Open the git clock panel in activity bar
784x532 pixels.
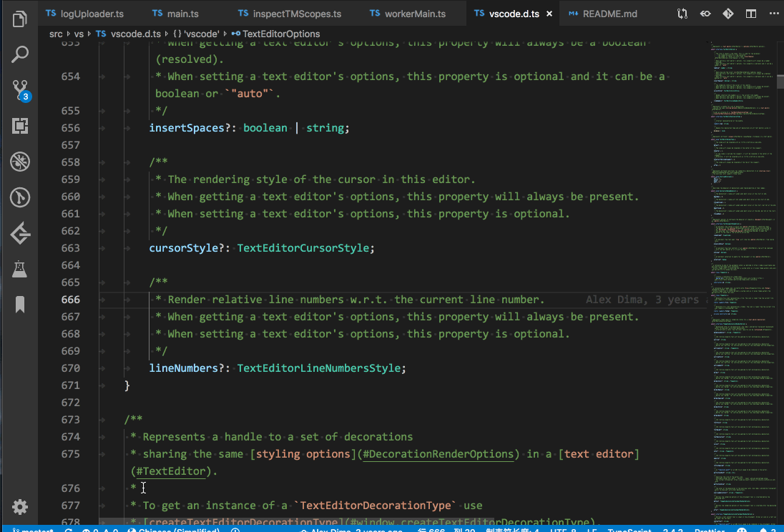pyautogui.click(x=19, y=197)
